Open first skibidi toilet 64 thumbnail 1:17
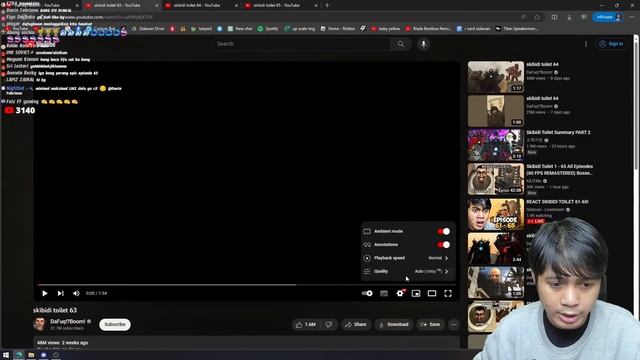This screenshot has height=360, width=640. 496,77
